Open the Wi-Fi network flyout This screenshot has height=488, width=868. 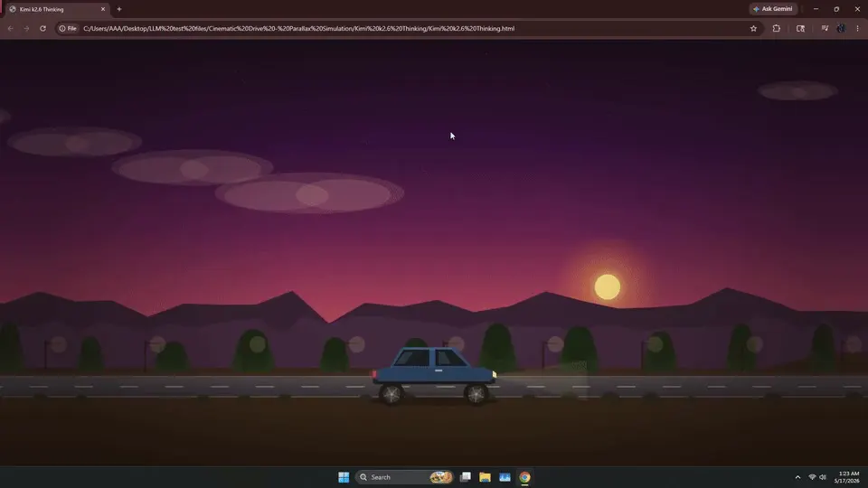(x=812, y=477)
